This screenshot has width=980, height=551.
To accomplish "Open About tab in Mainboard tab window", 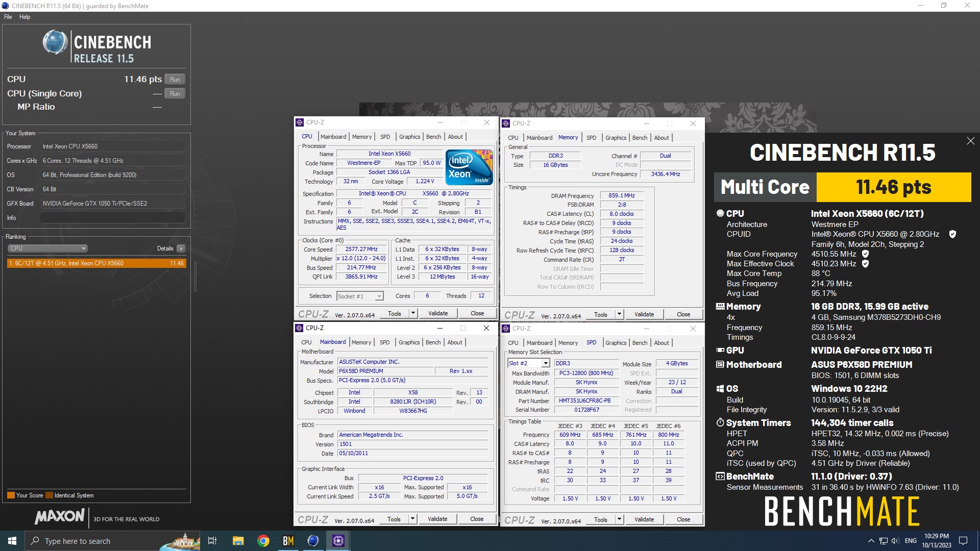I will coord(454,342).
